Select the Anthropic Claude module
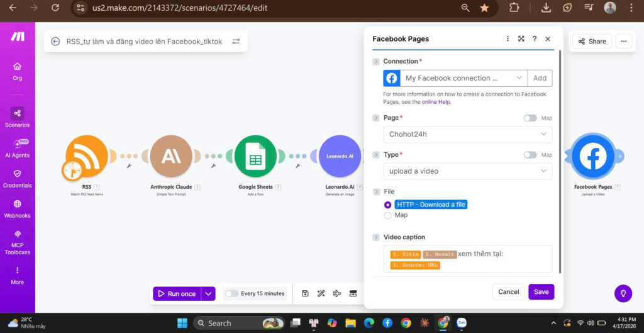The height and width of the screenshot is (333, 644). [171, 157]
